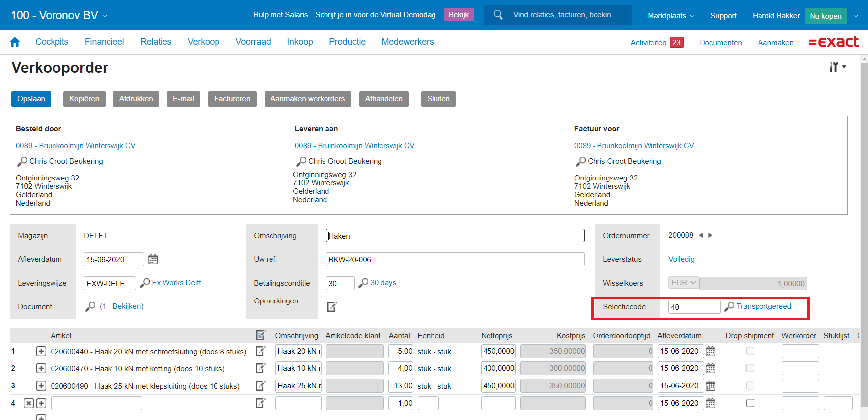Screen dimensions: 868x420
Task: Open the Selectiecode lookup magnifier
Action: pos(729,307)
